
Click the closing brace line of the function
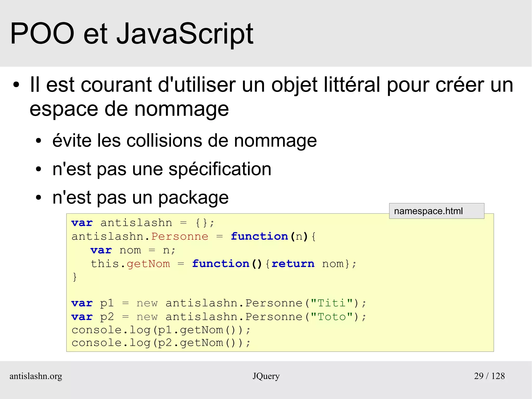pos(75,277)
